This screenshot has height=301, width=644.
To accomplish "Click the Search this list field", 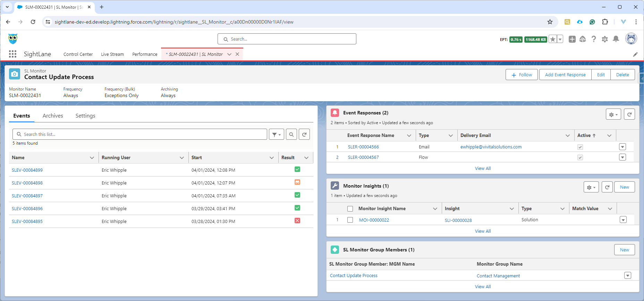I will [x=140, y=134].
